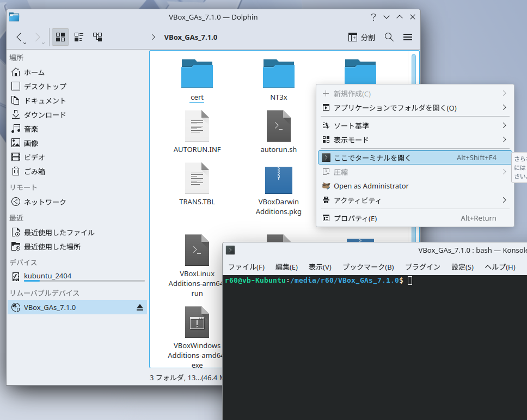Click the back navigation arrow

[x=20, y=37]
